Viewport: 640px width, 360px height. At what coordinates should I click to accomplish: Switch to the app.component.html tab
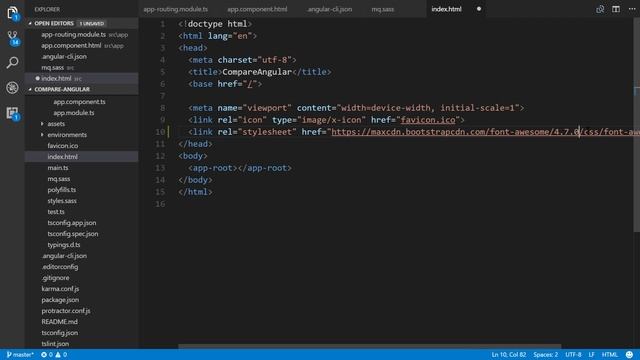pos(257,9)
